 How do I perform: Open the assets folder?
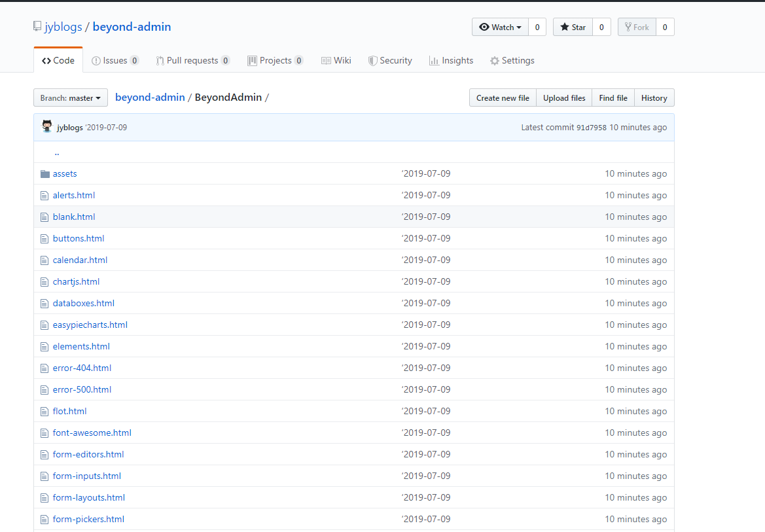[65, 174]
